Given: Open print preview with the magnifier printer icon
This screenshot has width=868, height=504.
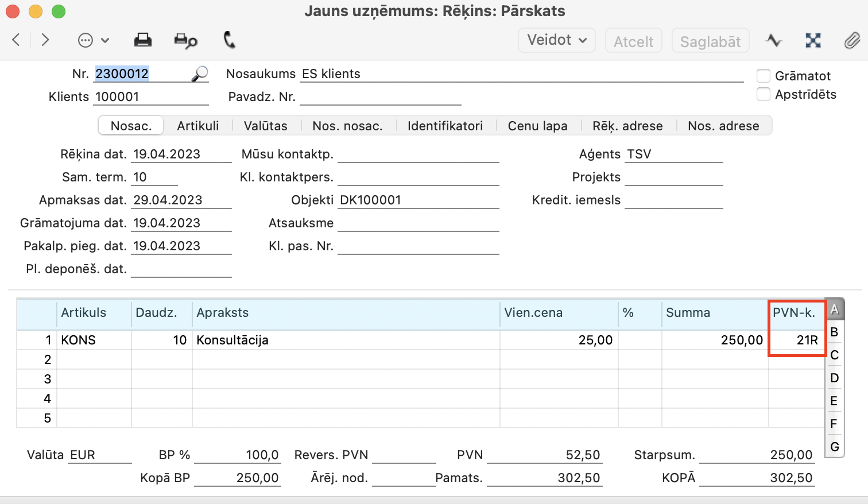Looking at the screenshot, I should 185,40.
